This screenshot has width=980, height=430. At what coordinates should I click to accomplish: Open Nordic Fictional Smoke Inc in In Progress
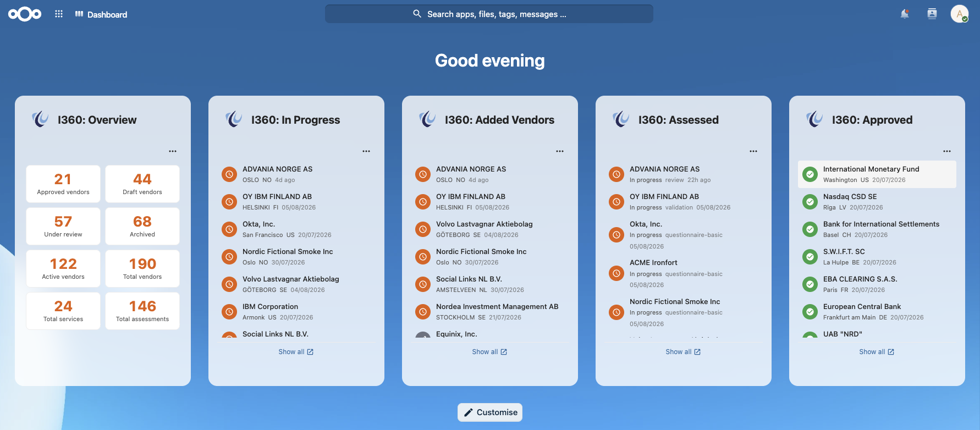(296, 257)
